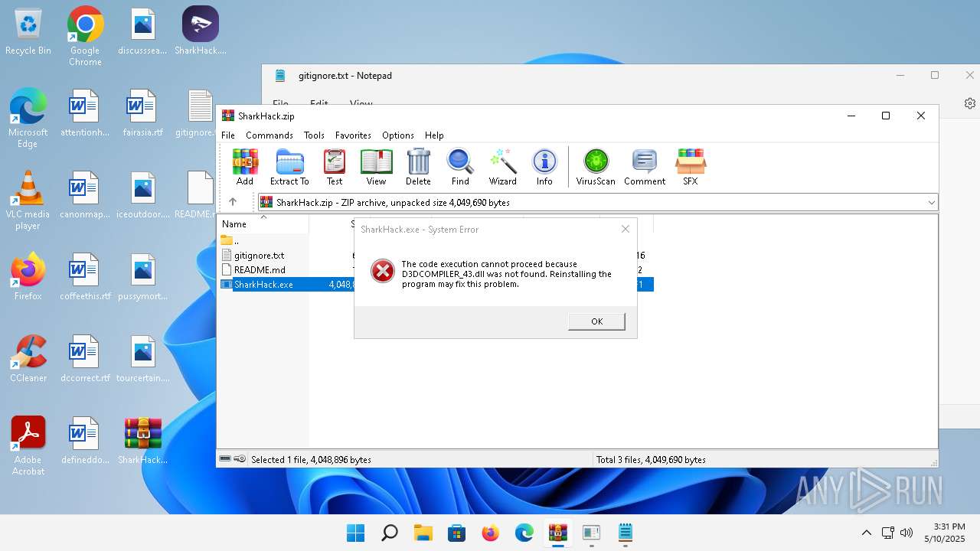Screen dimensions: 980x551
Task: Maximize the SharkHack.zip WinRAR window
Action: tap(886, 116)
